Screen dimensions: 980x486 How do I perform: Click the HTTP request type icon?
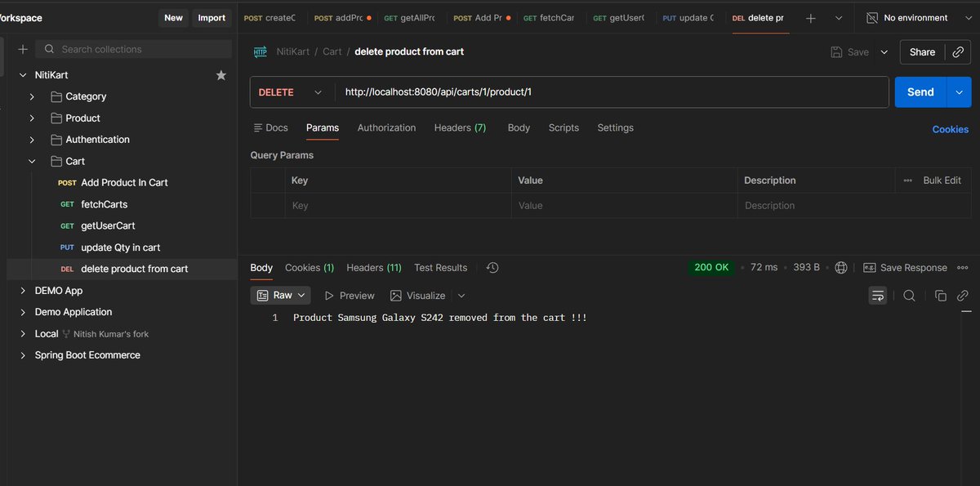261,51
